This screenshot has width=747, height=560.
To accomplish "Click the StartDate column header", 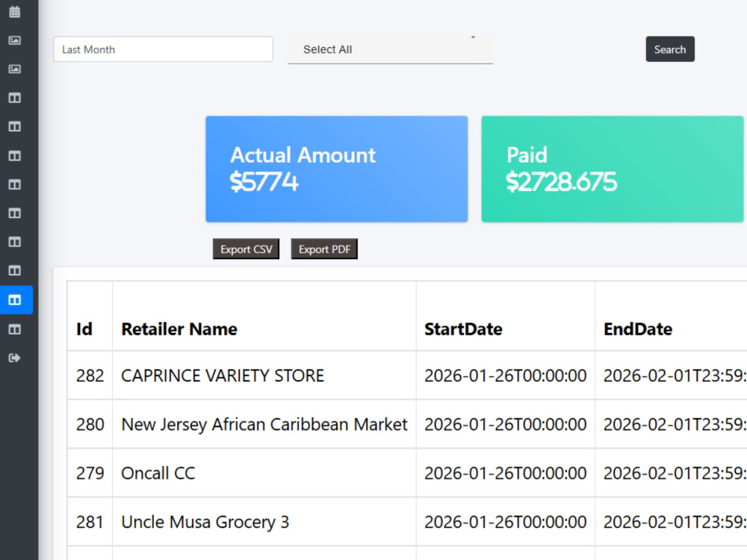I will 463,329.
